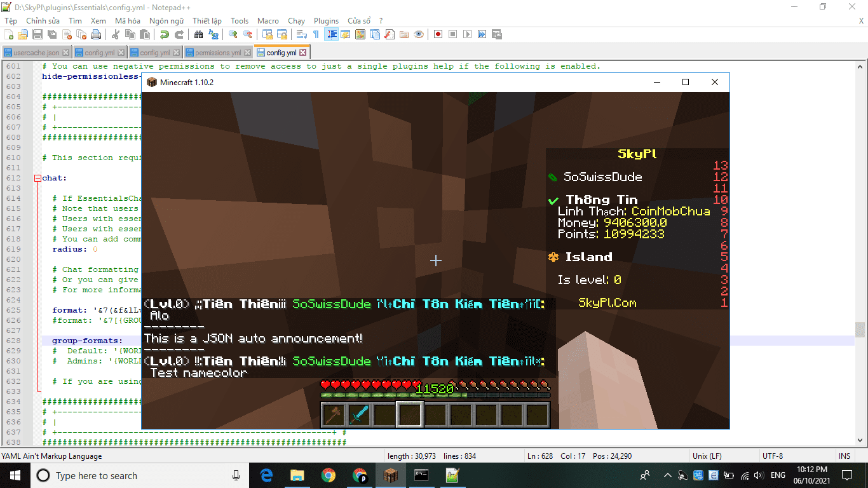
Task: Switch to the permissions.yml tab
Action: coord(218,53)
